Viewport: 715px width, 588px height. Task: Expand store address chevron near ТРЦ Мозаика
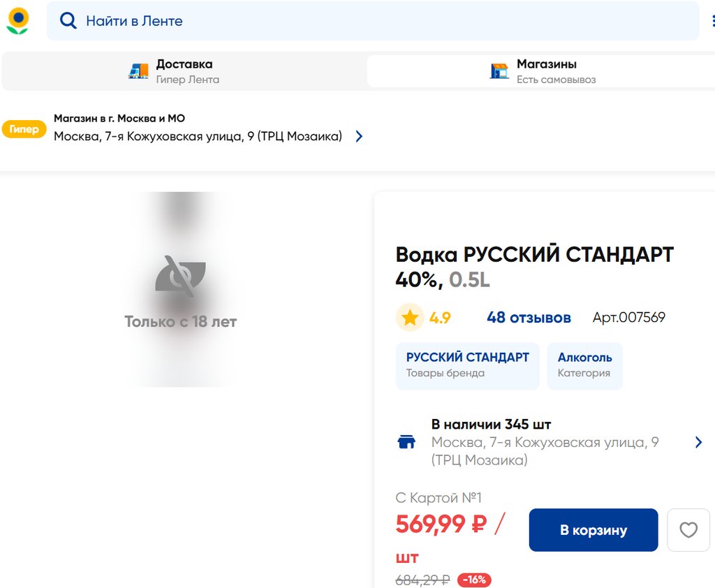click(359, 136)
